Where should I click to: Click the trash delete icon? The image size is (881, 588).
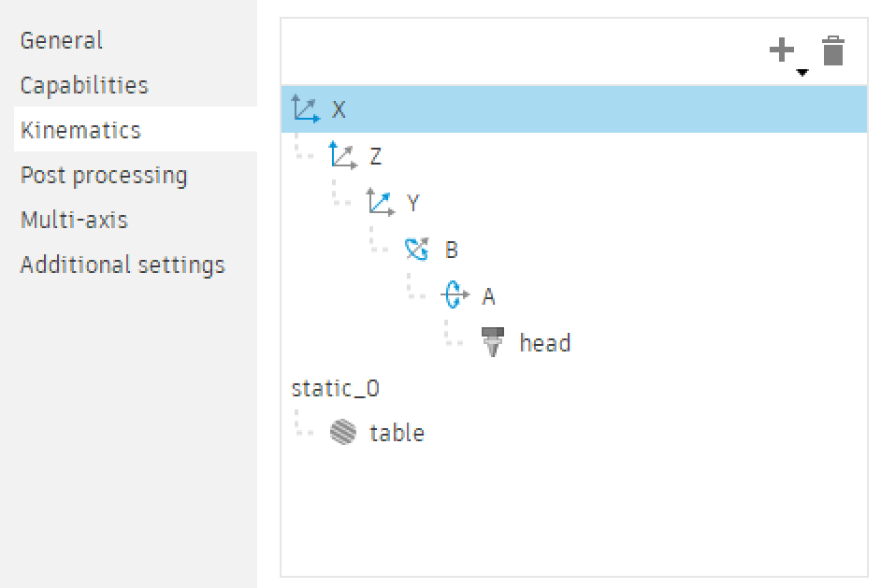click(832, 50)
